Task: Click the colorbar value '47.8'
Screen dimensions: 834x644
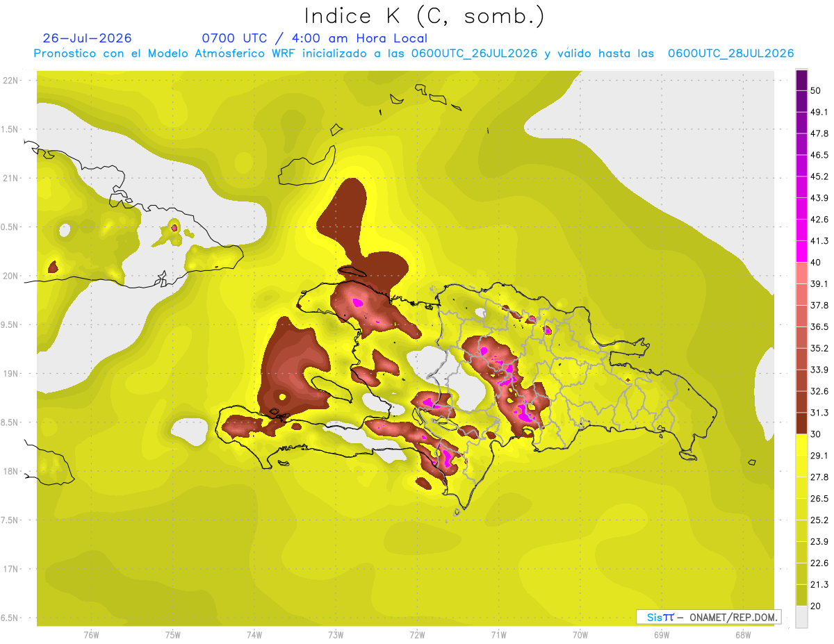Action: (819, 133)
